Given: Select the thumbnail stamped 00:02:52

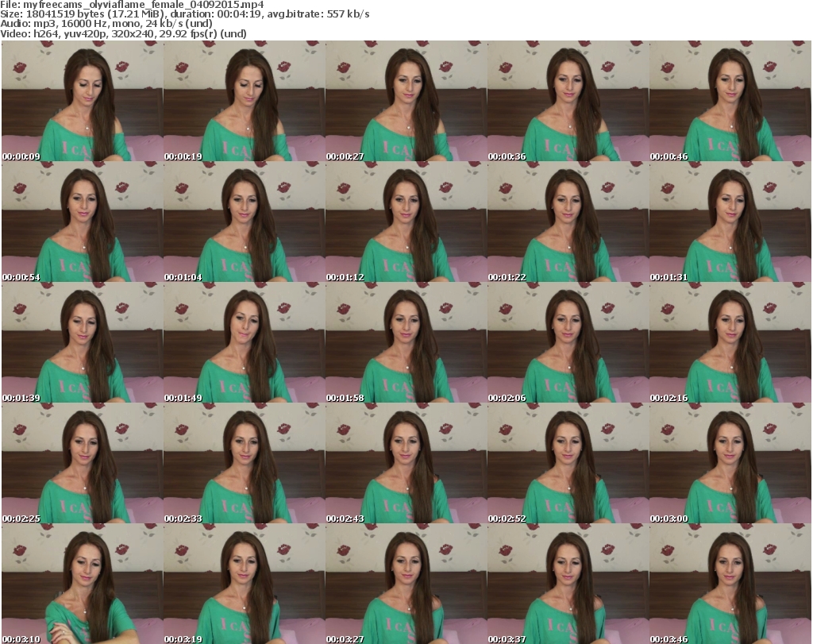Looking at the screenshot, I should click(x=568, y=464).
